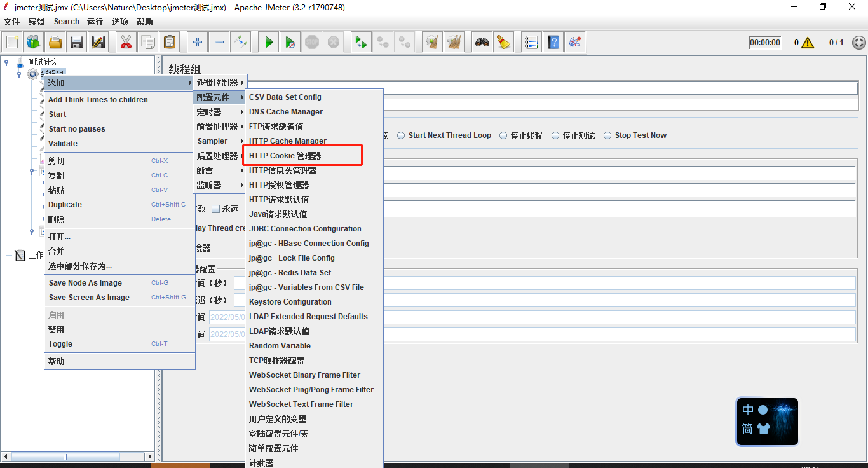Expand the 监听器 submenu
868x468 pixels.
pos(220,185)
